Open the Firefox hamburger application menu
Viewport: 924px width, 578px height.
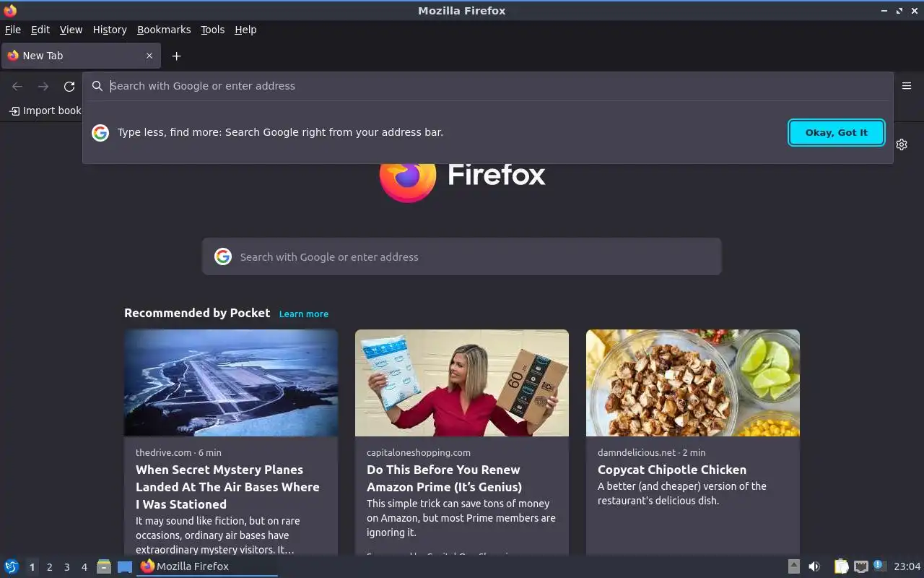pyautogui.click(x=907, y=86)
